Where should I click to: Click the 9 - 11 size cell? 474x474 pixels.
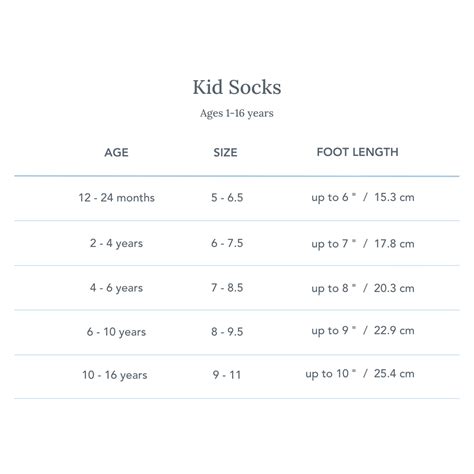coord(227,375)
